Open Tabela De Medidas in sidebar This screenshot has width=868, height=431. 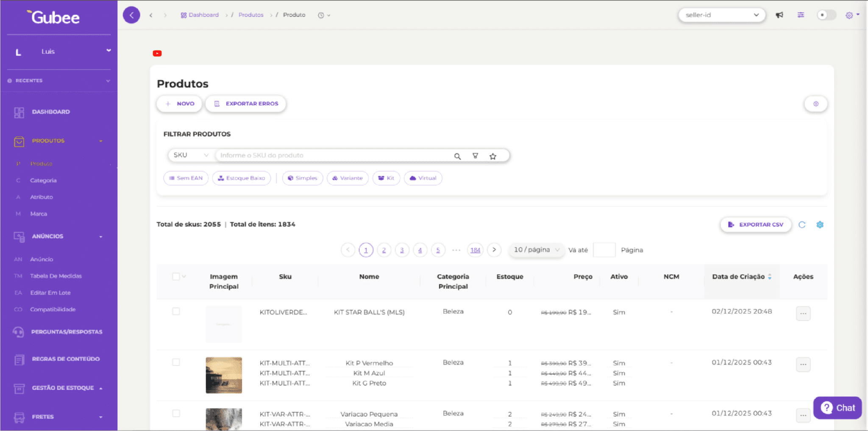pos(56,276)
